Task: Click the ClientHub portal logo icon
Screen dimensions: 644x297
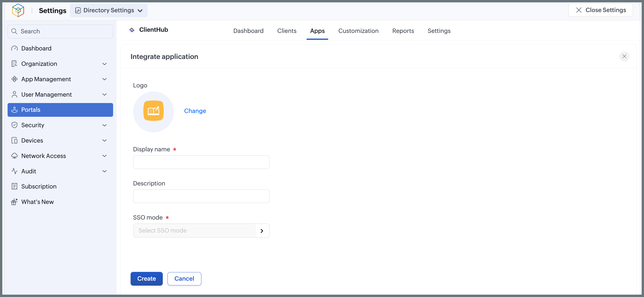Action: 132,30
